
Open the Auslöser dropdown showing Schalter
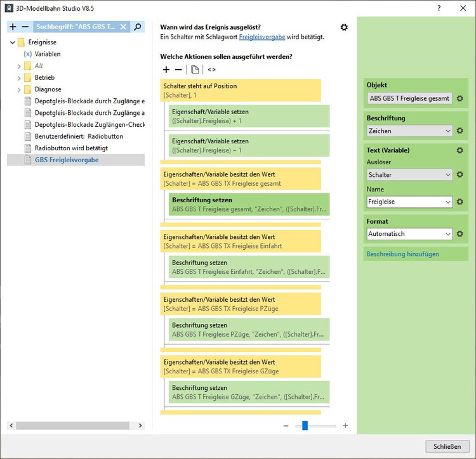click(409, 174)
